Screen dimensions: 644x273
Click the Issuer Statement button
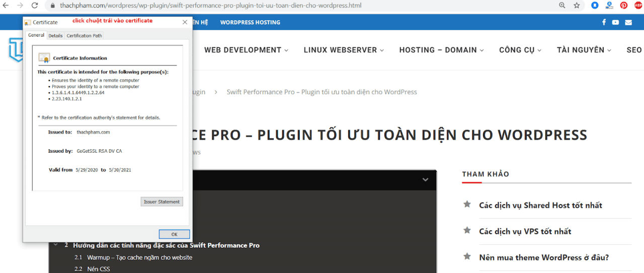[162, 202]
